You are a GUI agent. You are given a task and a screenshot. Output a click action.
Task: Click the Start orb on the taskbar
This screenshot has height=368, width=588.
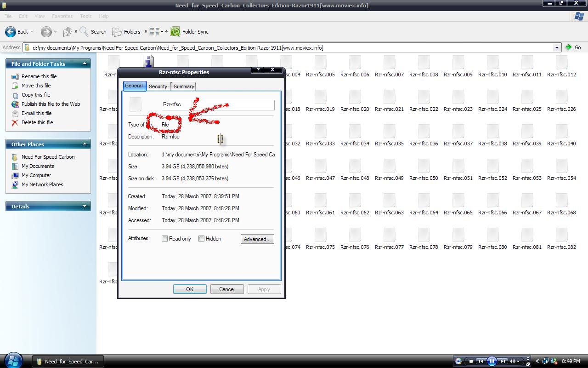point(13,361)
